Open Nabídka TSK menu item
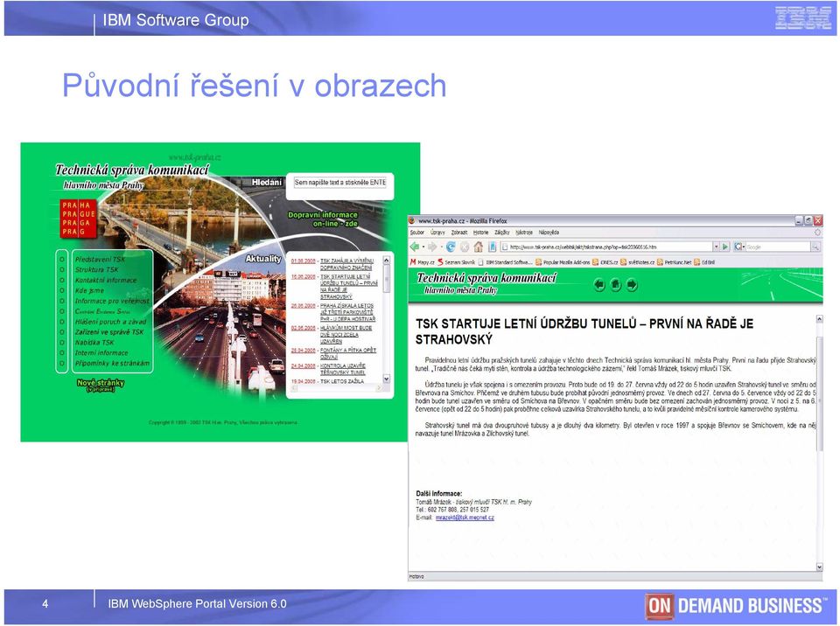840x626 pixels. tap(94, 342)
